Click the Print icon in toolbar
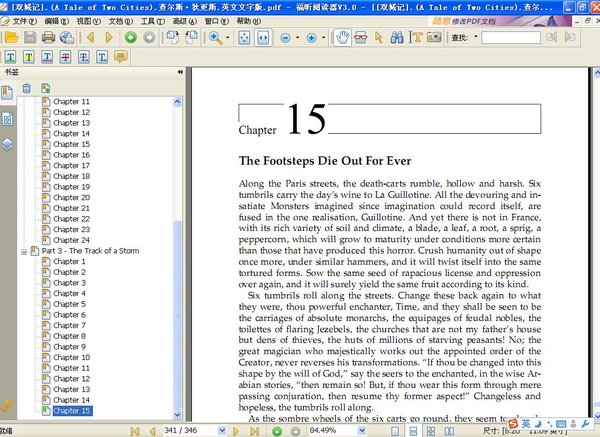The width and height of the screenshot is (600, 437). pyautogui.click(x=48, y=38)
